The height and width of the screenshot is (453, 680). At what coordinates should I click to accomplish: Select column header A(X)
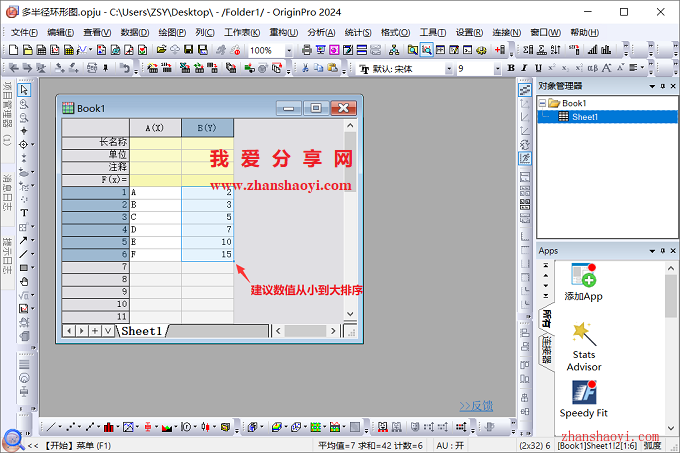[155, 128]
